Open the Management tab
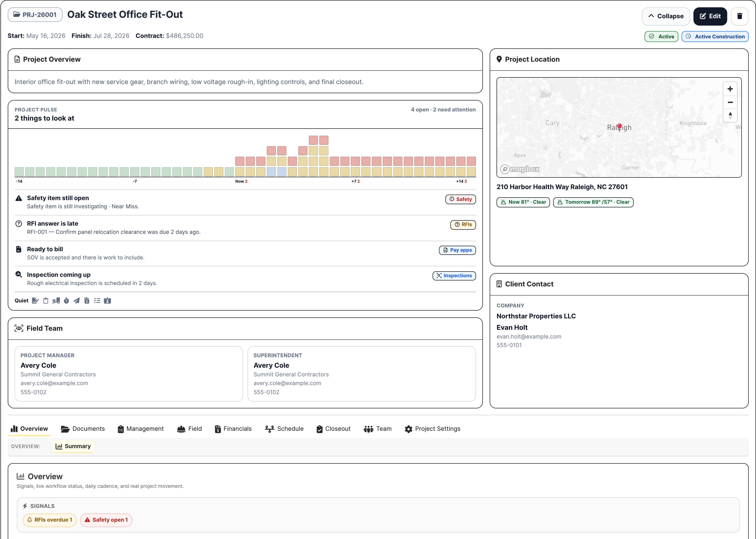The width and height of the screenshot is (756, 539). (141, 428)
